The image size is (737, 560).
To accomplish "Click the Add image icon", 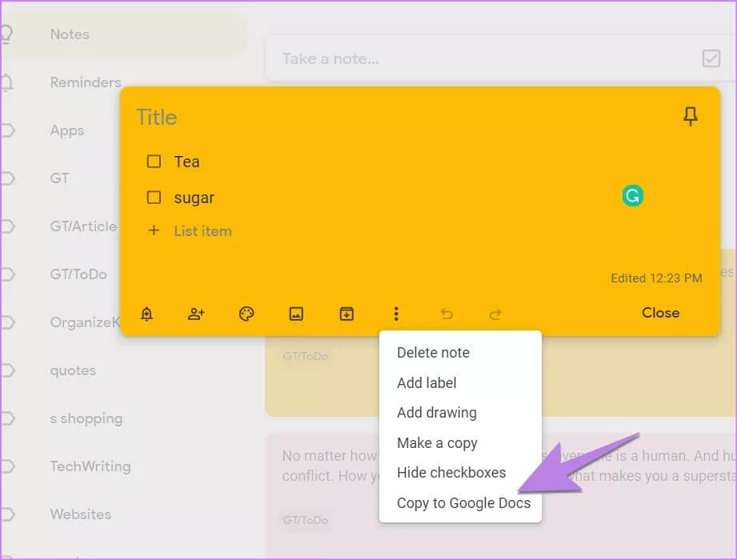I will coord(296,314).
